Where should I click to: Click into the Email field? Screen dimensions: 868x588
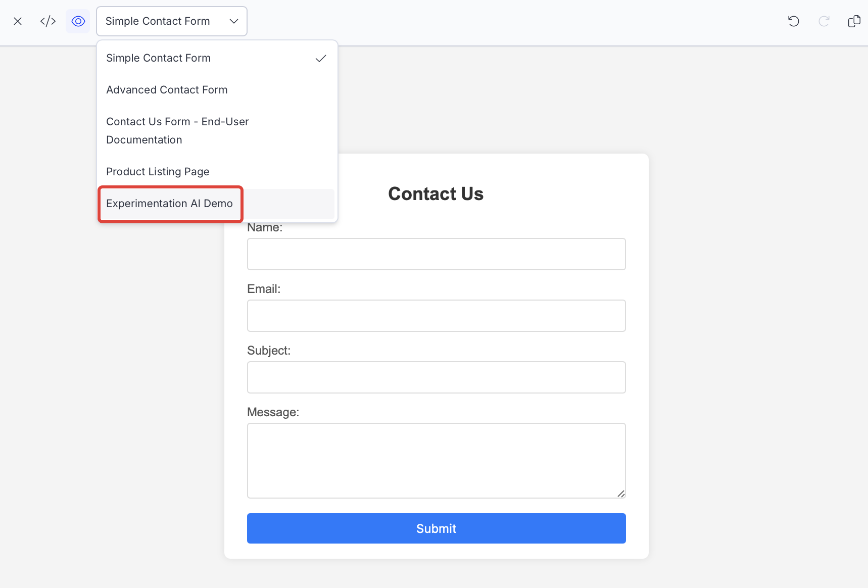[x=436, y=316]
